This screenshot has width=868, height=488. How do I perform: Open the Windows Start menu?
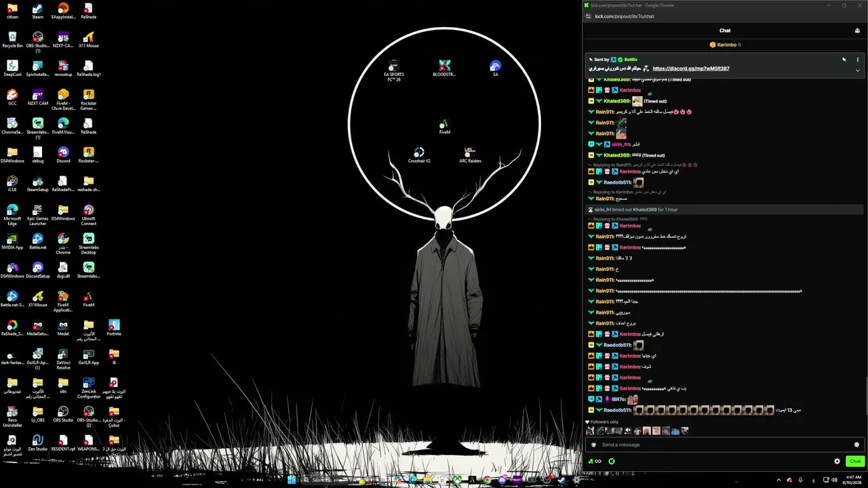(292, 480)
